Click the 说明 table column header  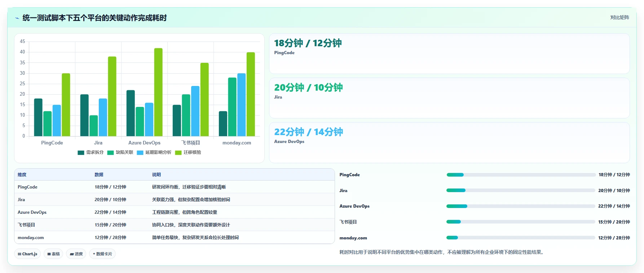tap(156, 175)
